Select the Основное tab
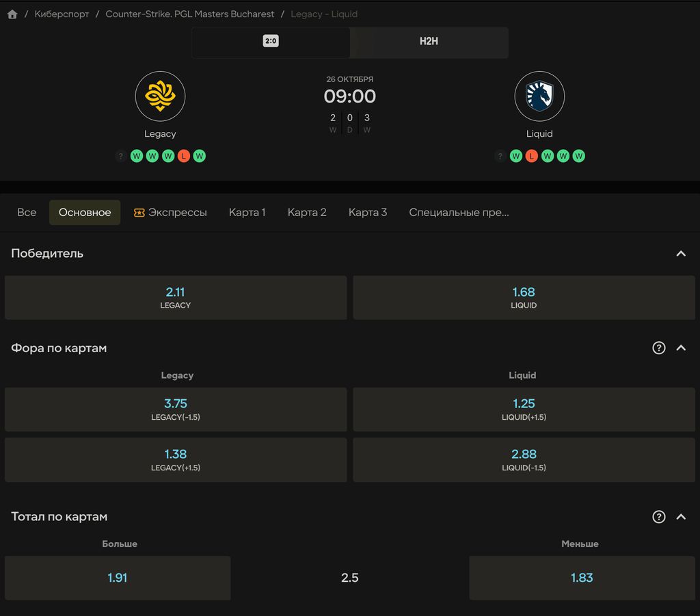The width and height of the screenshot is (700, 616). click(85, 213)
